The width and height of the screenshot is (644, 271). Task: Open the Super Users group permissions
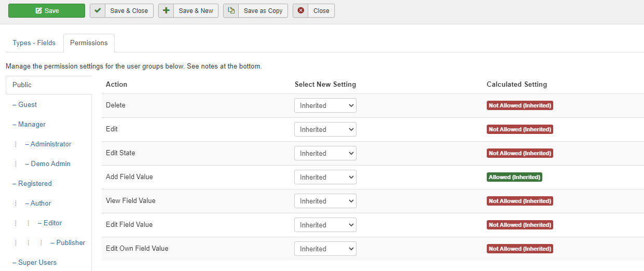pos(37,263)
